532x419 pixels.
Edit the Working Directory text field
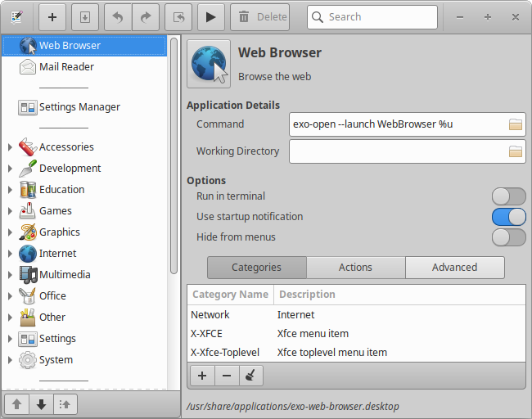pyautogui.click(x=407, y=151)
